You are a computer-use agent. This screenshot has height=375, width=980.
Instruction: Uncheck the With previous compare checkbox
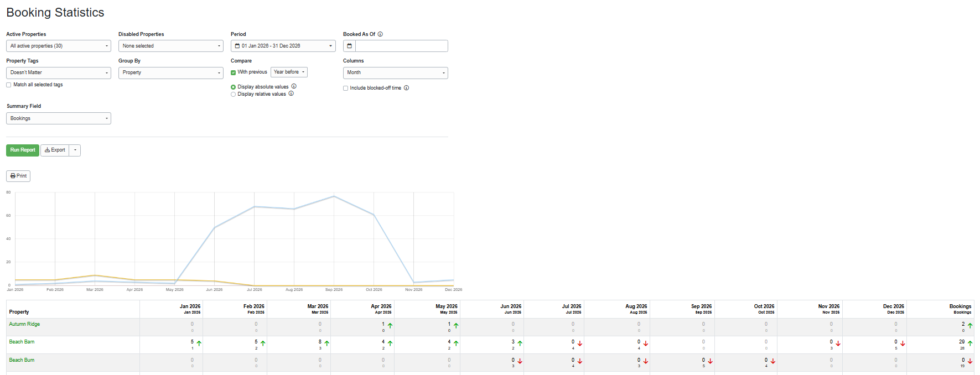point(234,72)
